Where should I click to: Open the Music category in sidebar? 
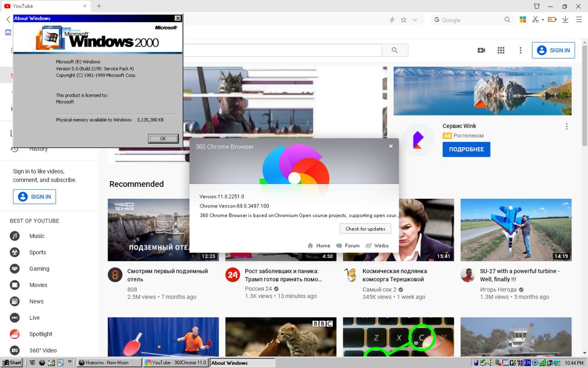pyautogui.click(x=37, y=236)
